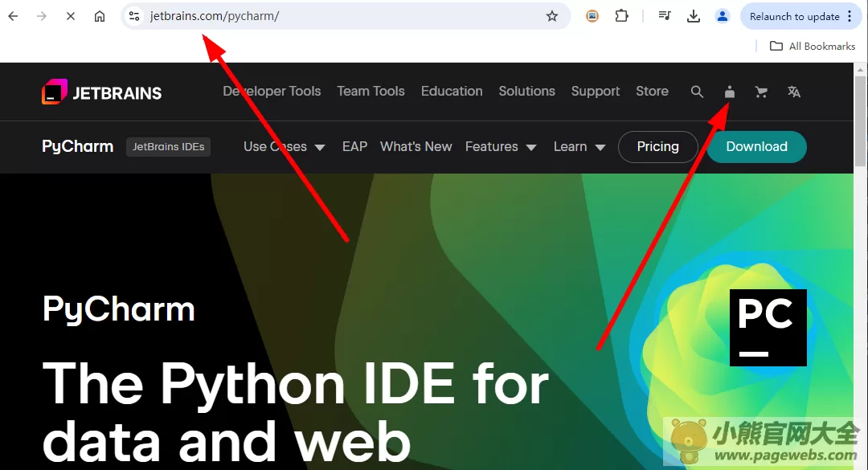The width and height of the screenshot is (868, 470).
Task: Go back to the previous page
Action: [14, 16]
